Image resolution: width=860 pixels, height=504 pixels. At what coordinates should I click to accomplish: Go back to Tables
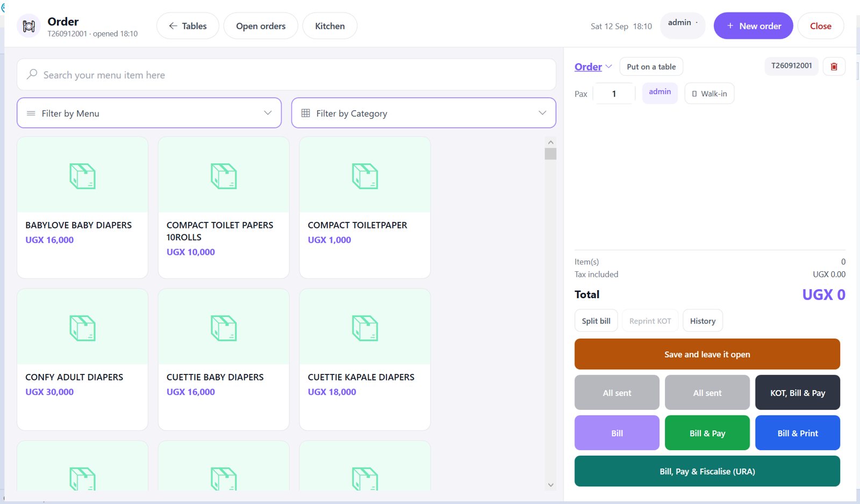(x=188, y=26)
